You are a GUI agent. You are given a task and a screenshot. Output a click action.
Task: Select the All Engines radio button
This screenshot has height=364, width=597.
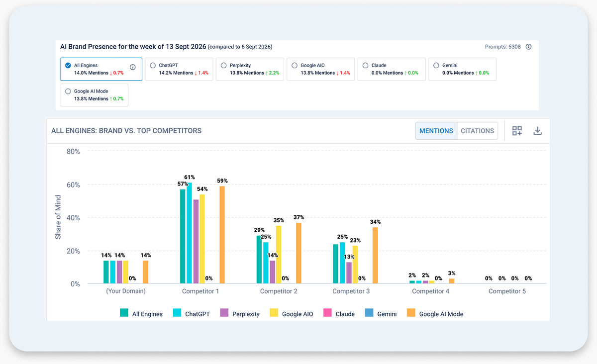click(x=68, y=65)
